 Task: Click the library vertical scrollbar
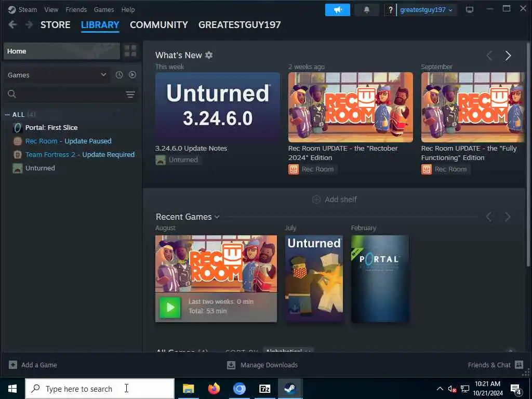pyautogui.click(x=528, y=154)
